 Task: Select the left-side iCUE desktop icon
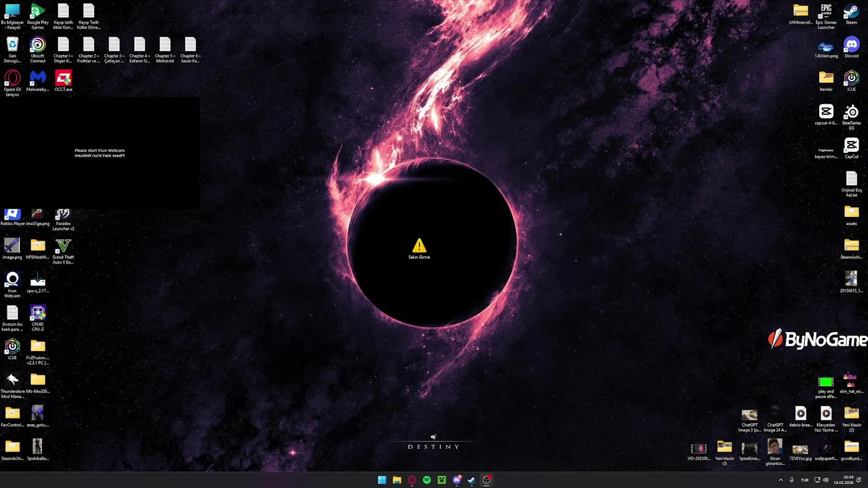pos(12,347)
